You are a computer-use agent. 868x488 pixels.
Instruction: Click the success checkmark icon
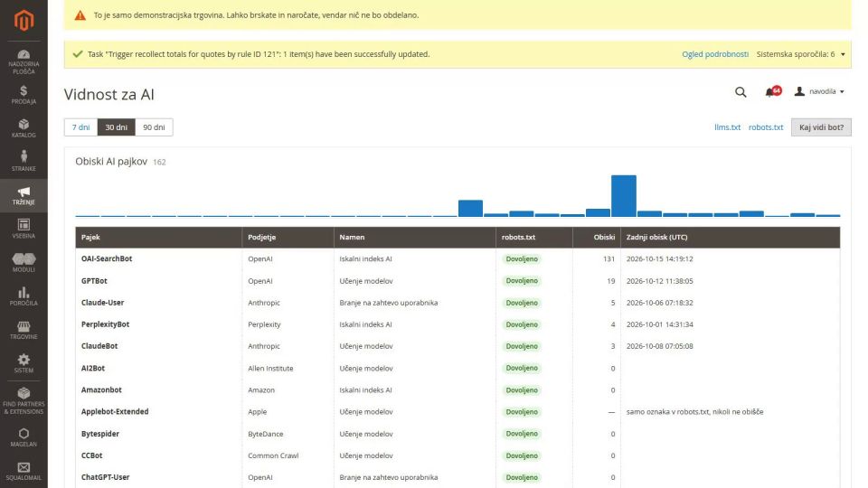pyautogui.click(x=78, y=54)
